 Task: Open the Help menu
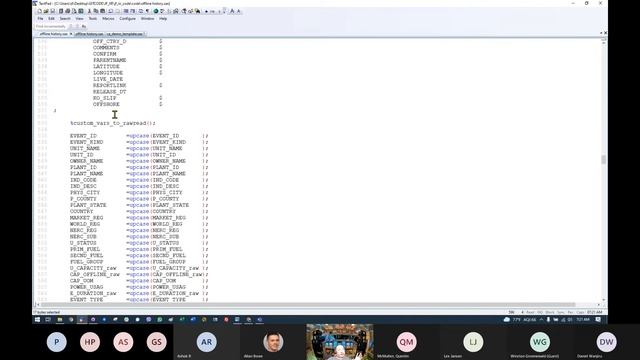[x=163, y=19]
